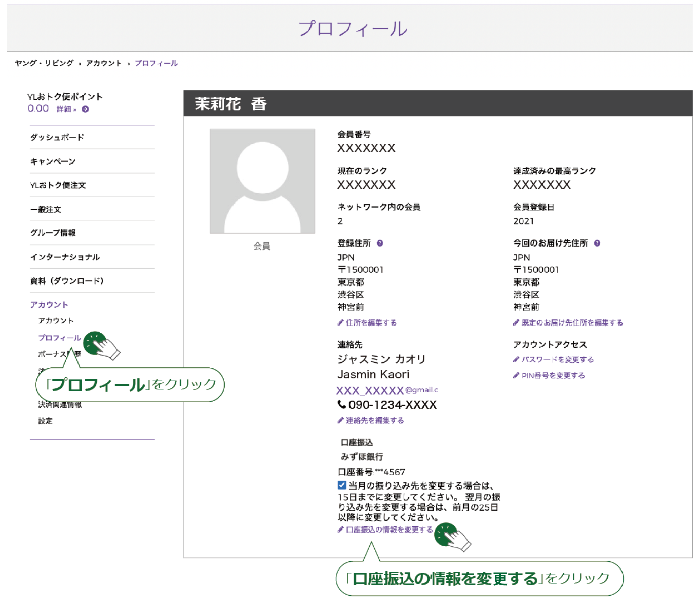Select グループ情報 menu item
This screenshot has height=610, width=700.
[53, 233]
